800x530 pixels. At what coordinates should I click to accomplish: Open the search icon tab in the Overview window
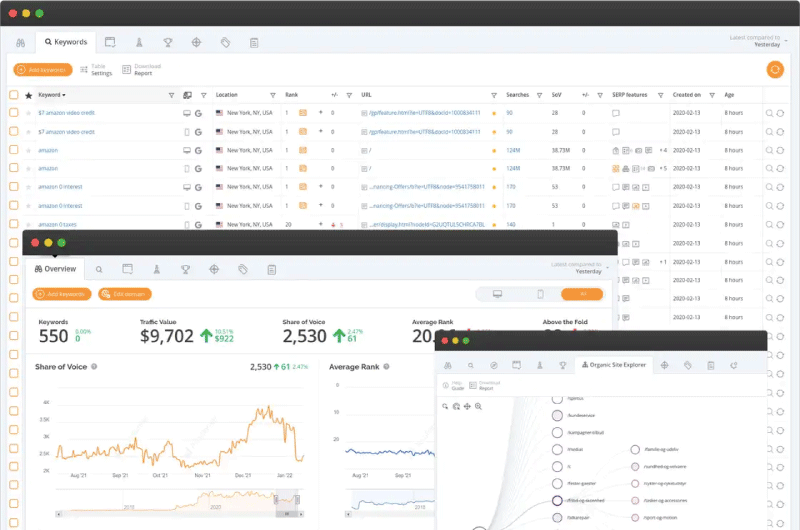pos(99,270)
